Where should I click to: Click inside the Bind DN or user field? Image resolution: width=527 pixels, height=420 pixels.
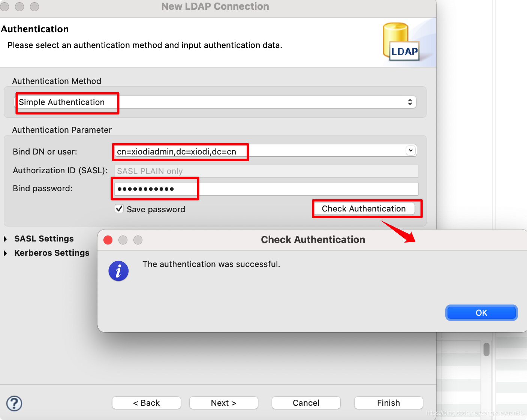point(225,151)
